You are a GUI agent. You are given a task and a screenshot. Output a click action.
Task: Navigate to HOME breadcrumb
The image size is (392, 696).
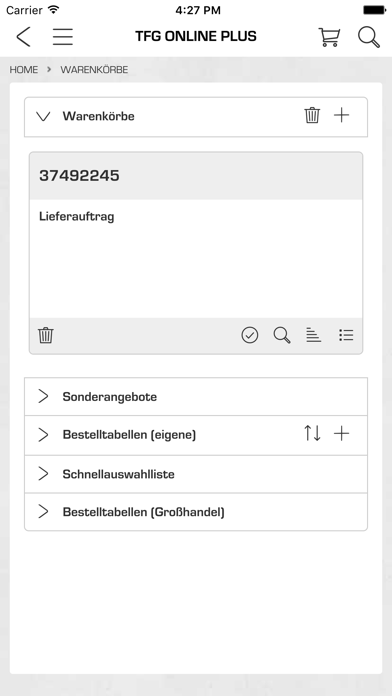click(24, 70)
